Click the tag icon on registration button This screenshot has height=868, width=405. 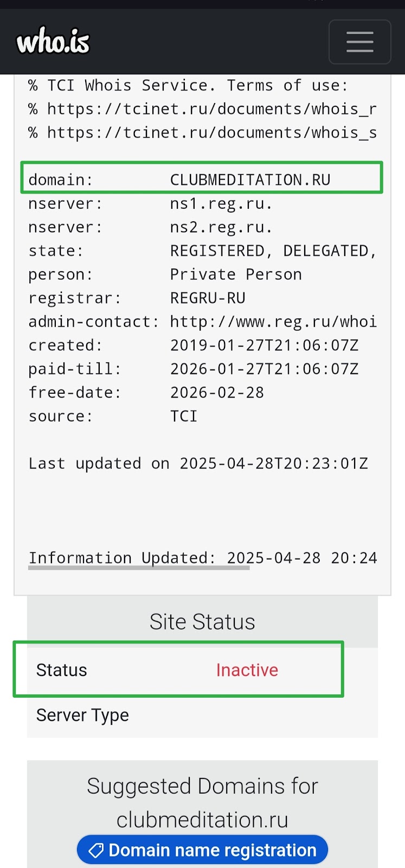point(96,850)
